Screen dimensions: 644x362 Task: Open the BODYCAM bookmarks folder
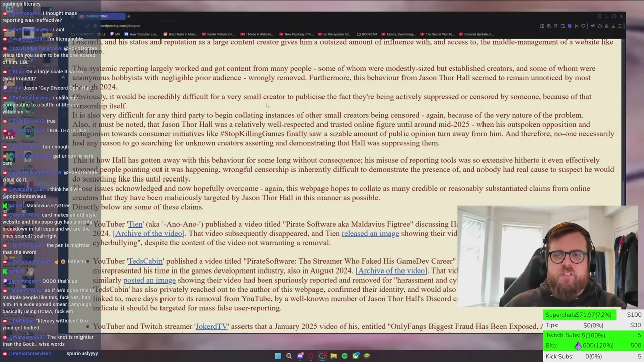click(367, 34)
